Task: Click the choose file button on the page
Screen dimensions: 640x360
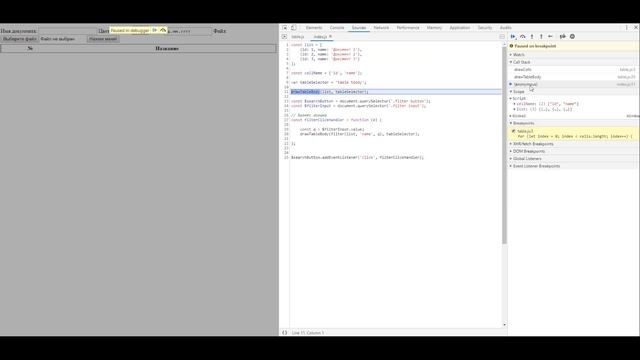Action: 19,39
